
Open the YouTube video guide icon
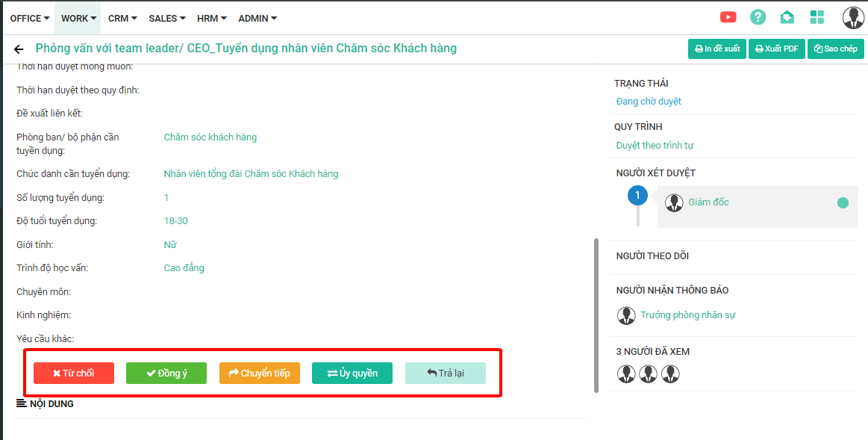(x=728, y=17)
